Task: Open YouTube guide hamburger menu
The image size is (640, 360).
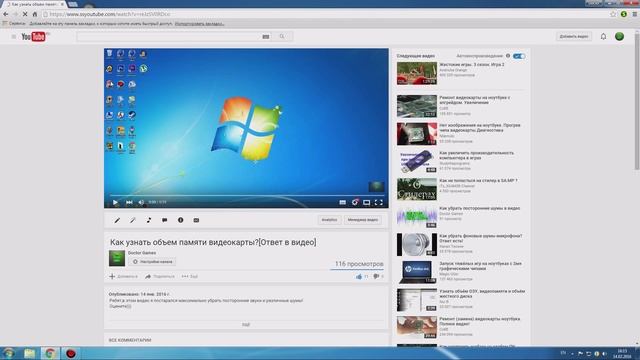Action: [13, 37]
